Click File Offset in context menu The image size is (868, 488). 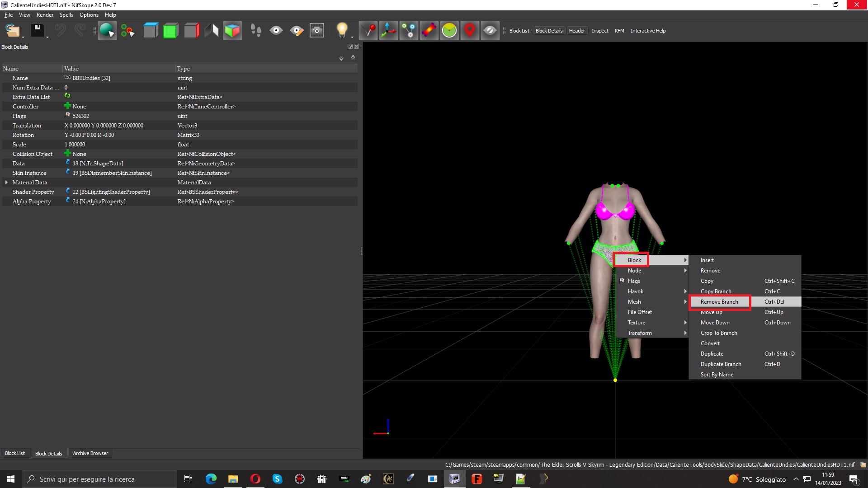652,312
